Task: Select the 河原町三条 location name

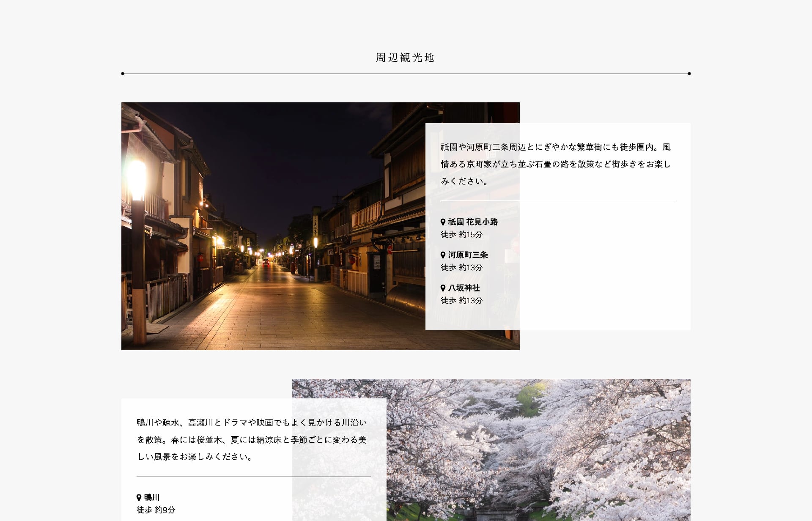Action: (468, 255)
